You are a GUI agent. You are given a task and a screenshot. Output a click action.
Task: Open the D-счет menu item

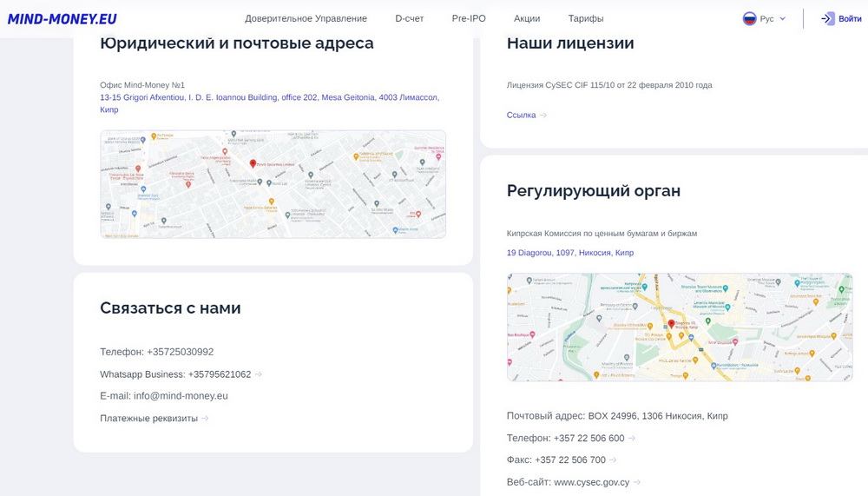[409, 18]
